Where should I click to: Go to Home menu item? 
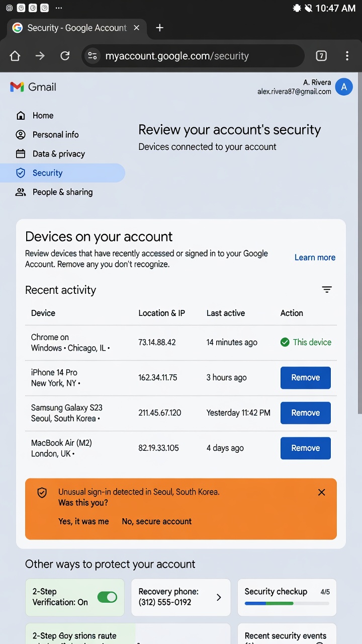click(x=43, y=116)
